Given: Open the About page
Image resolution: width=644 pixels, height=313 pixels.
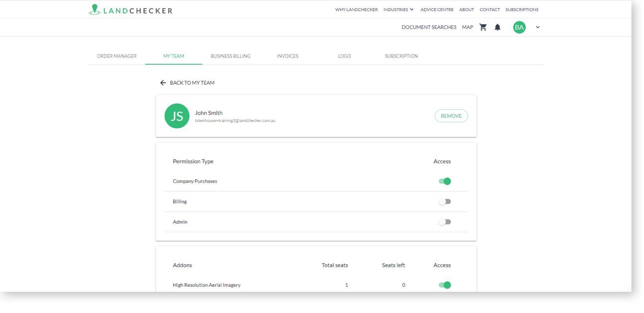Looking at the screenshot, I should pyautogui.click(x=467, y=9).
